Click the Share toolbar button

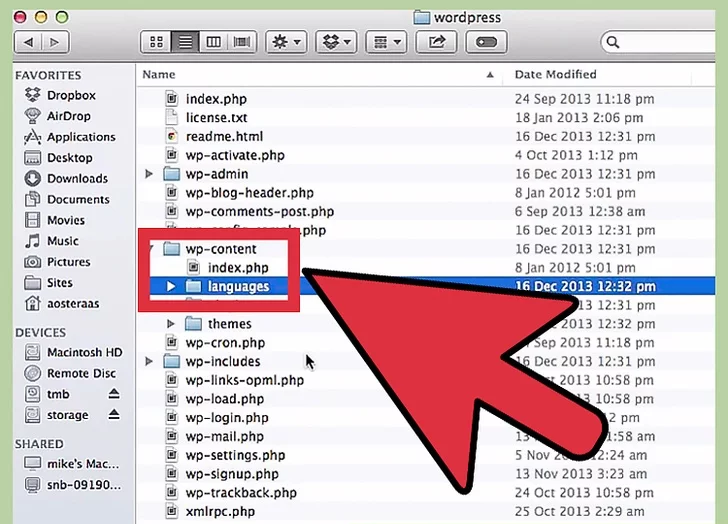pyautogui.click(x=436, y=42)
